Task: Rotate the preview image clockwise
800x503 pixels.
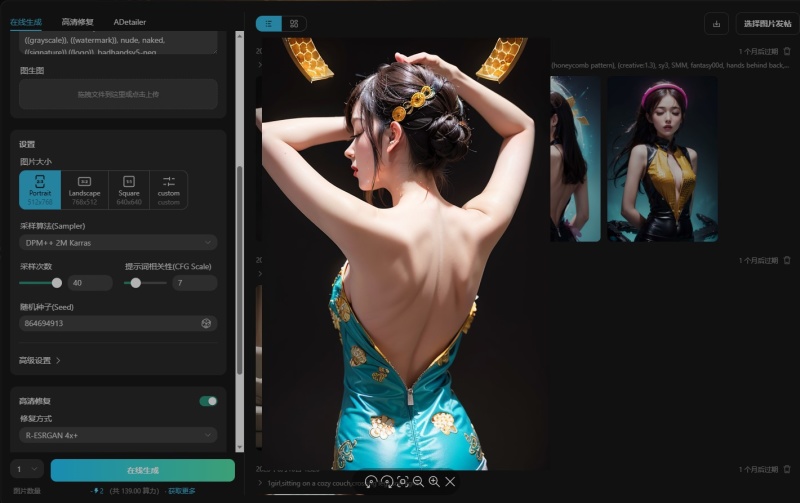Action: (387, 482)
